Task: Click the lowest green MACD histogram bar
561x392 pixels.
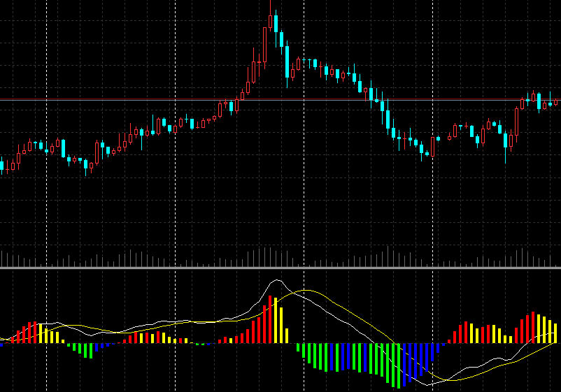Action: tap(399, 366)
